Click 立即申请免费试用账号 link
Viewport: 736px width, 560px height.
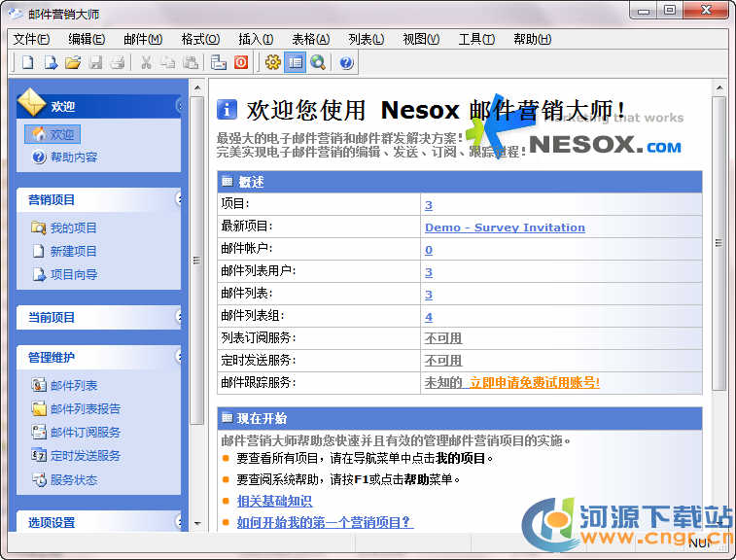point(535,382)
